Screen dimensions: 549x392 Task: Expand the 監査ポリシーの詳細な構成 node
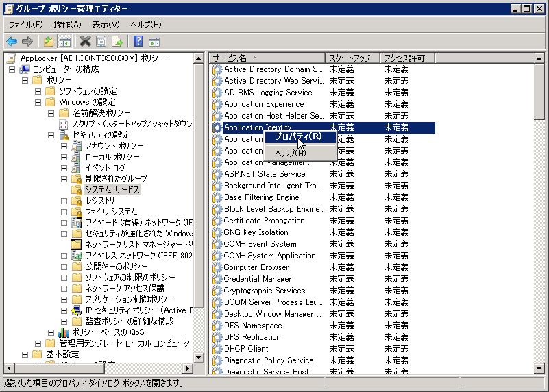64,321
